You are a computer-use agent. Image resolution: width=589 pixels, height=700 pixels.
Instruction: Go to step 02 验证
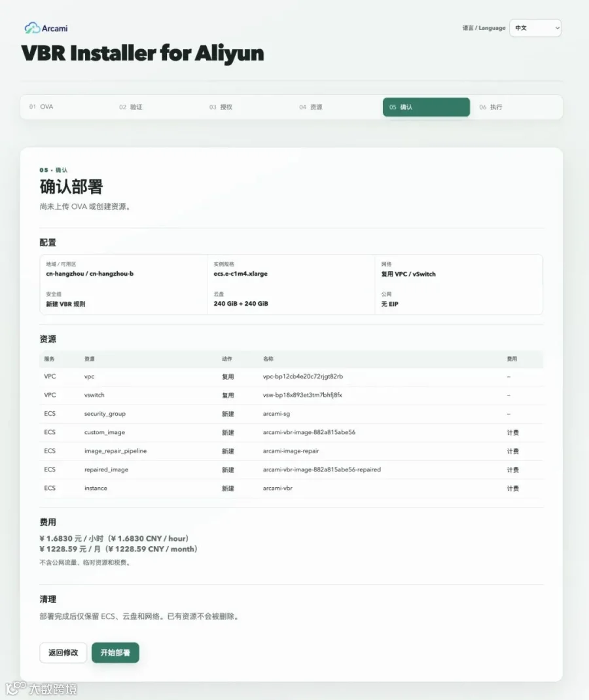[x=157, y=107]
